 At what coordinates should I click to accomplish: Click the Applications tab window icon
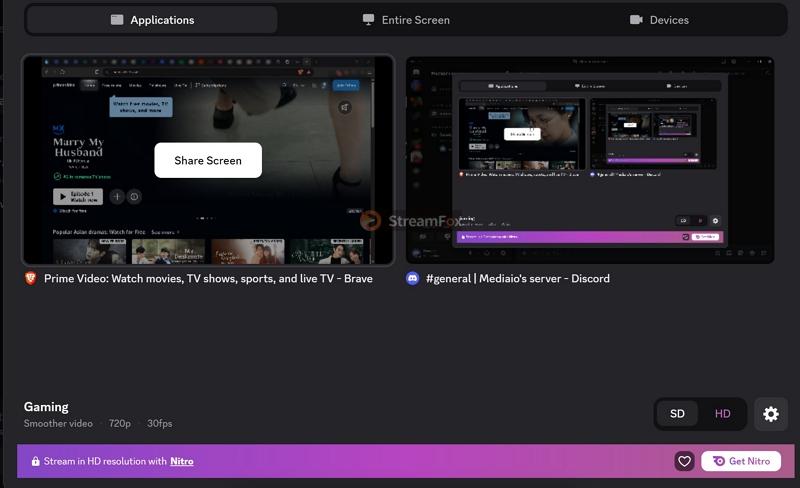point(117,20)
